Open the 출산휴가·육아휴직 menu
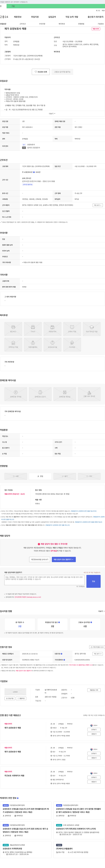The width and height of the screenshot is (105, 868). (x=96, y=17)
